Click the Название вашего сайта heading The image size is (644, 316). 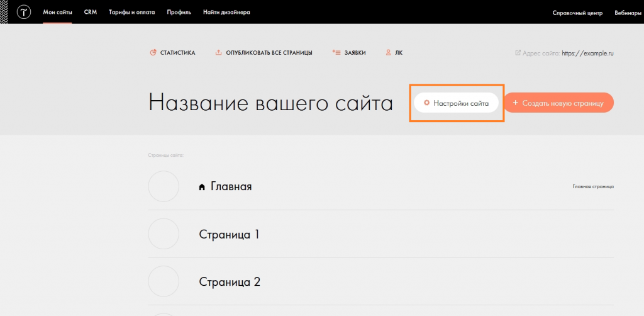coord(270,103)
